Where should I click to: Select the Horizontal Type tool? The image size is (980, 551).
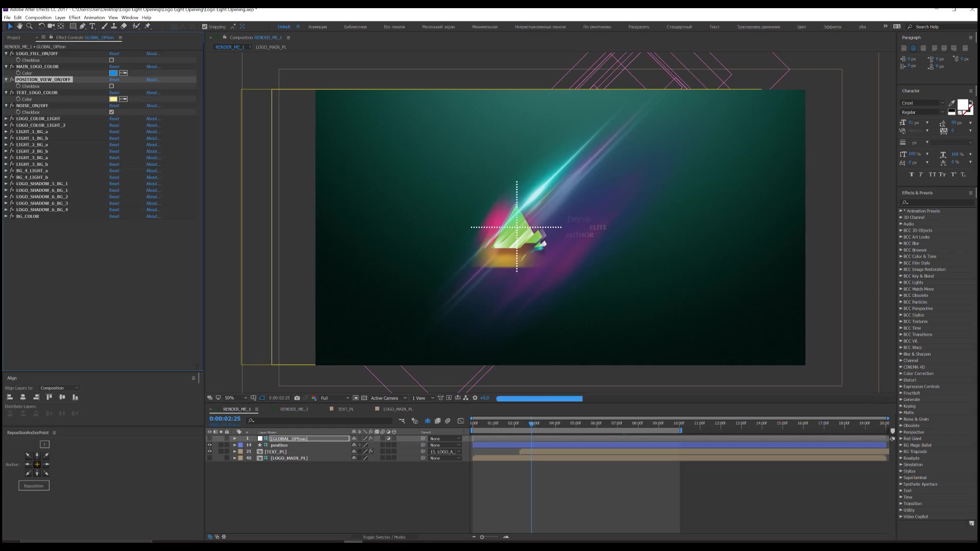[x=92, y=26]
